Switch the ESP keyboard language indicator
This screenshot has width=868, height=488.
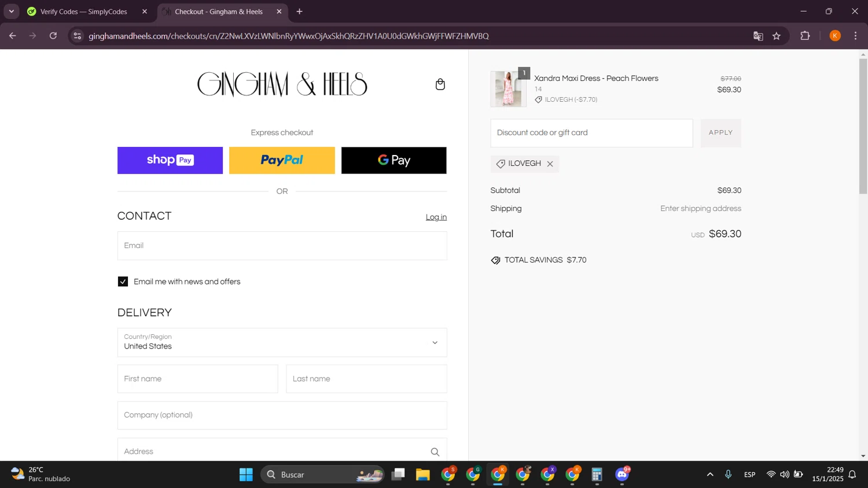(749, 475)
